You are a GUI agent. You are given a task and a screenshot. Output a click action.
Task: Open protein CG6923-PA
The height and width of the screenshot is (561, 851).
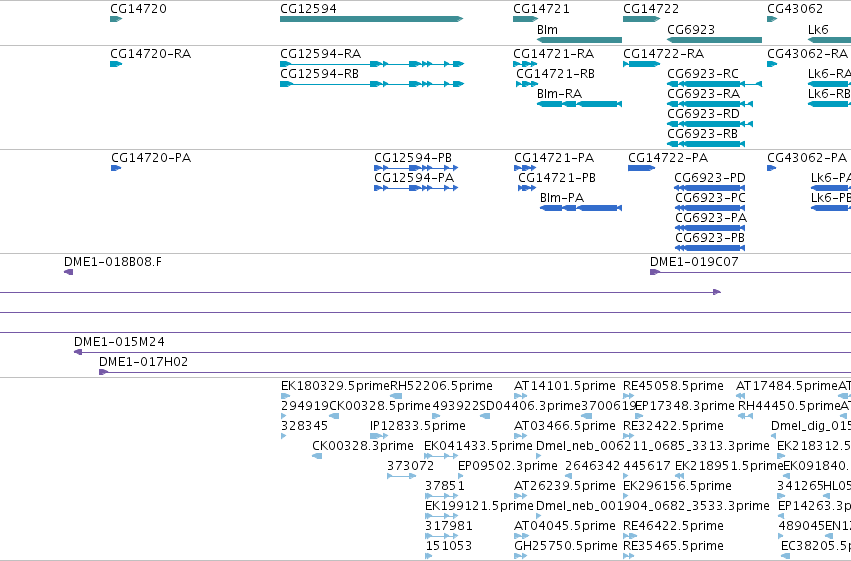(710, 228)
